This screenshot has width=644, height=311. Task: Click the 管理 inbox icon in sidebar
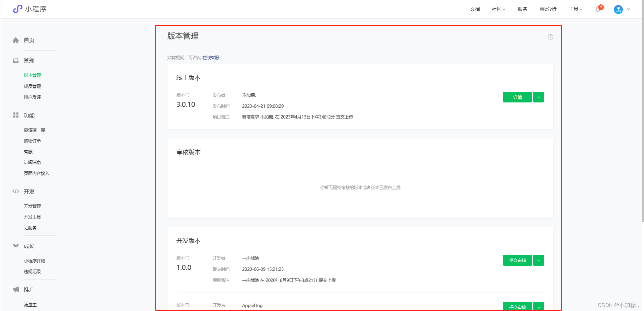(x=16, y=61)
